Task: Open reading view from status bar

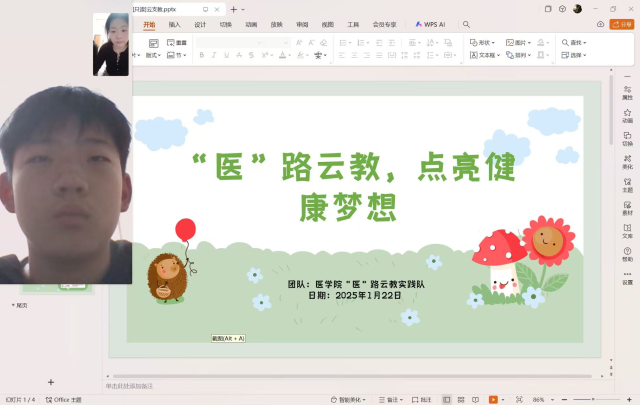Action: click(x=473, y=399)
